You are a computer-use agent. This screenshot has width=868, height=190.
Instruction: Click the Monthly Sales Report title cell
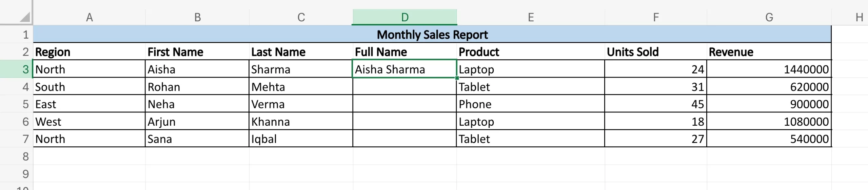(x=432, y=35)
